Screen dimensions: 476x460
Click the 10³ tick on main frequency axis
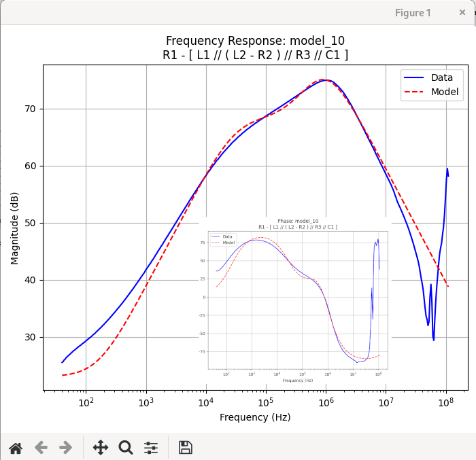(146, 402)
